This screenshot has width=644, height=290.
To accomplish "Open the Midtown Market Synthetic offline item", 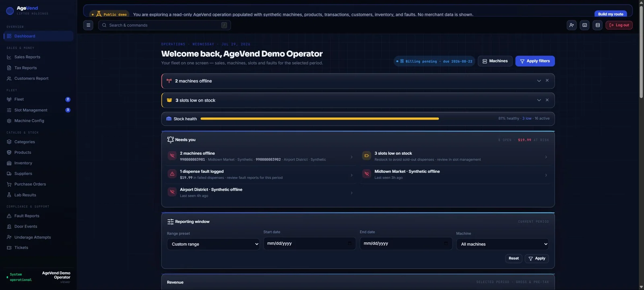I will (x=455, y=174).
